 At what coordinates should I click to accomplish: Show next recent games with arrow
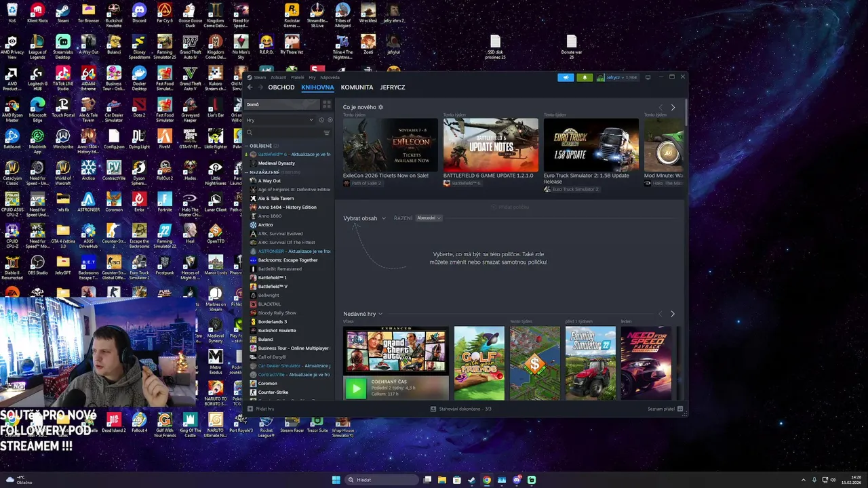673,314
